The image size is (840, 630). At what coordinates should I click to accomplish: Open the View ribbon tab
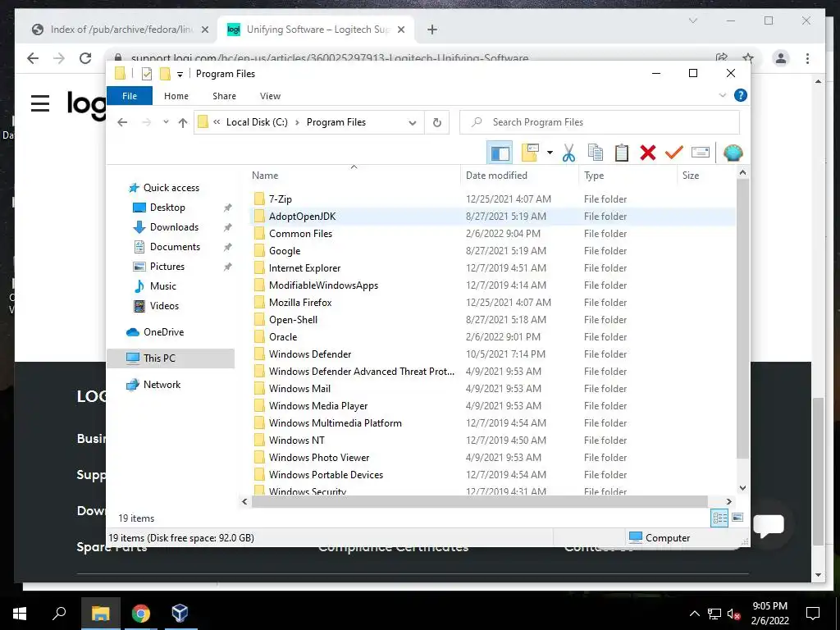pyautogui.click(x=270, y=96)
